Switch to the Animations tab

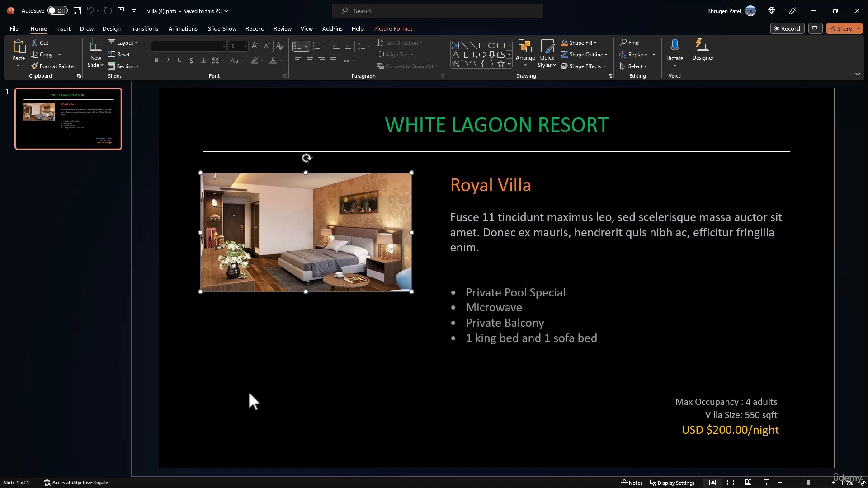click(x=183, y=28)
